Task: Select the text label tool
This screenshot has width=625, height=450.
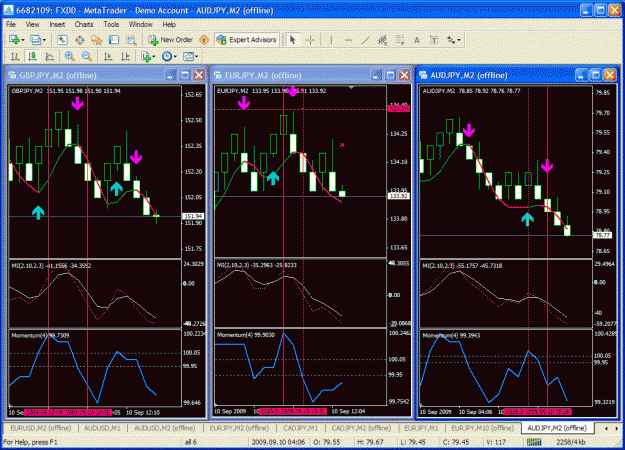Action: click(x=434, y=40)
